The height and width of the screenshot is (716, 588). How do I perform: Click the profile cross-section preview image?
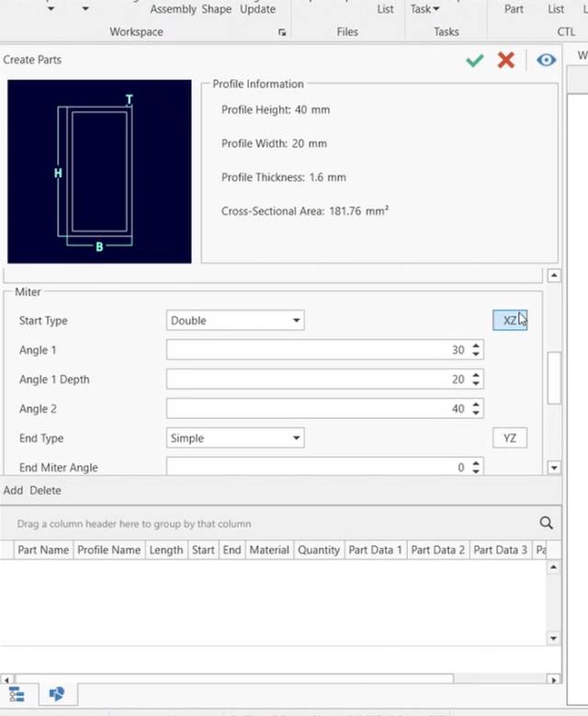[x=99, y=171]
